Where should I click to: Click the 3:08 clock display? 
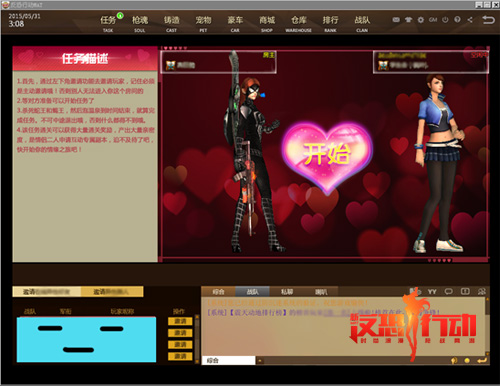coord(16,24)
